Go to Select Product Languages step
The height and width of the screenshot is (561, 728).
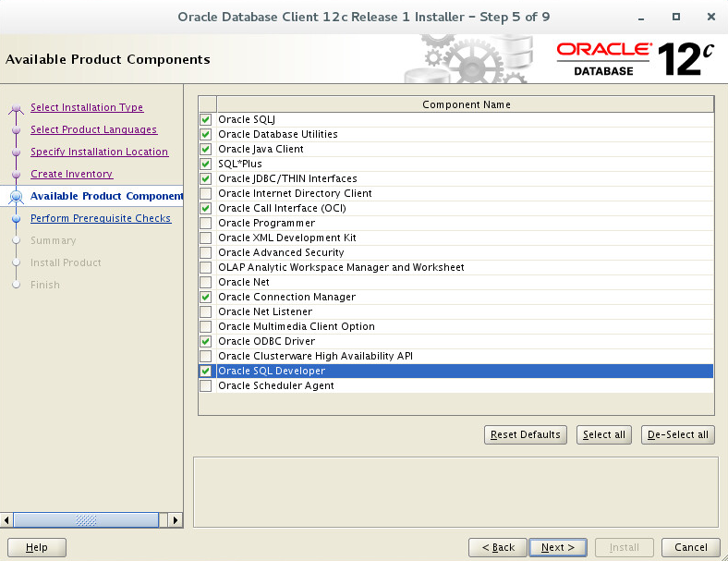click(x=94, y=129)
